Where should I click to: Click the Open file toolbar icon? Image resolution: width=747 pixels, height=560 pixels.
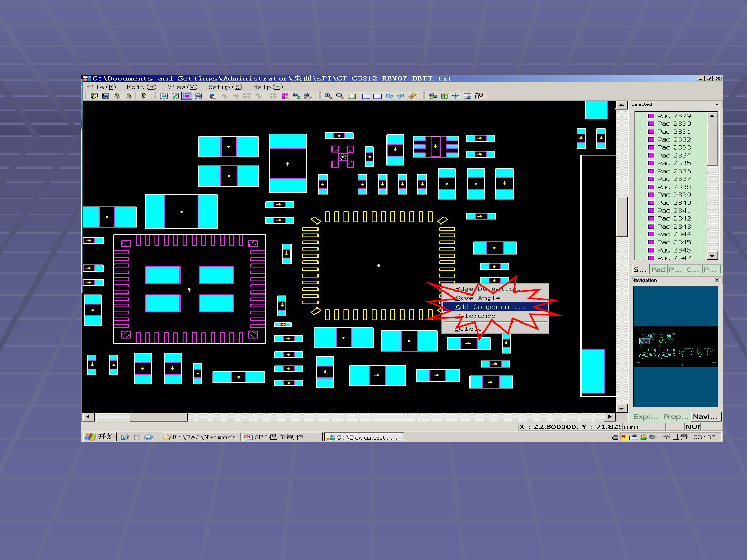click(x=94, y=96)
